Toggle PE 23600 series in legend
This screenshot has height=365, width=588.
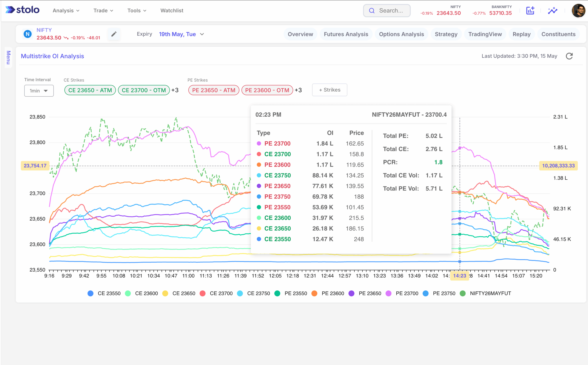click(x=328, y=293)
